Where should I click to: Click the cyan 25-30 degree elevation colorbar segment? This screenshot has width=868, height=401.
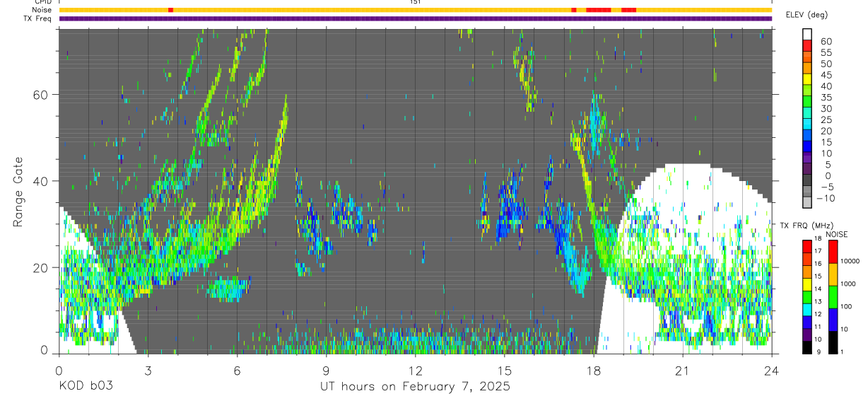(x=807, y=114)
